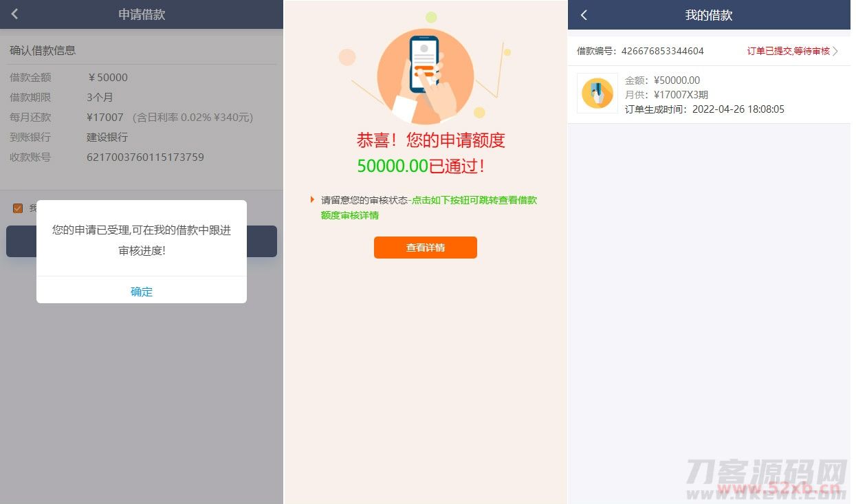The width and height of the screenshot is (856, 504).
Task: Click the dimmed submit button behind the dialog
Action: [142, 241]
